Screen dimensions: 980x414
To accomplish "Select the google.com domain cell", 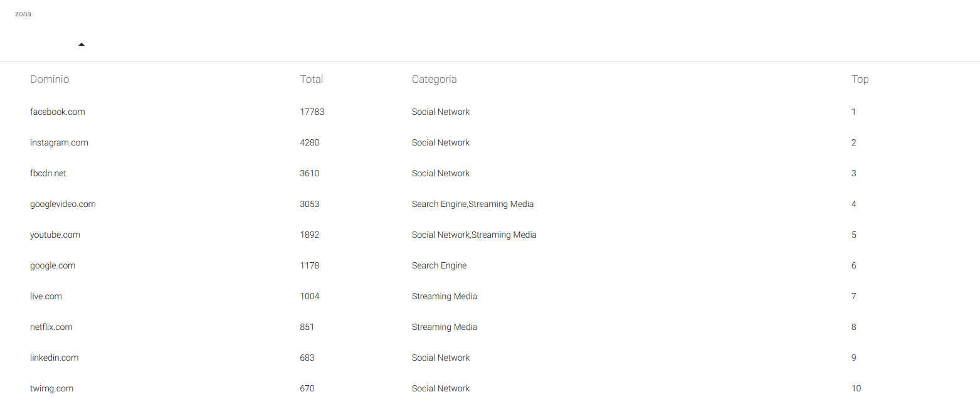I will [x=53, y=265].
